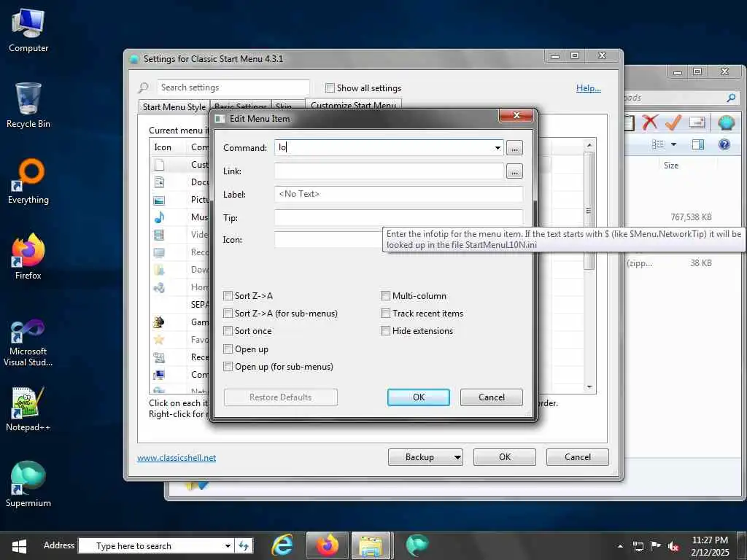Open the Supermium taskbar icon

click(417, 545)
